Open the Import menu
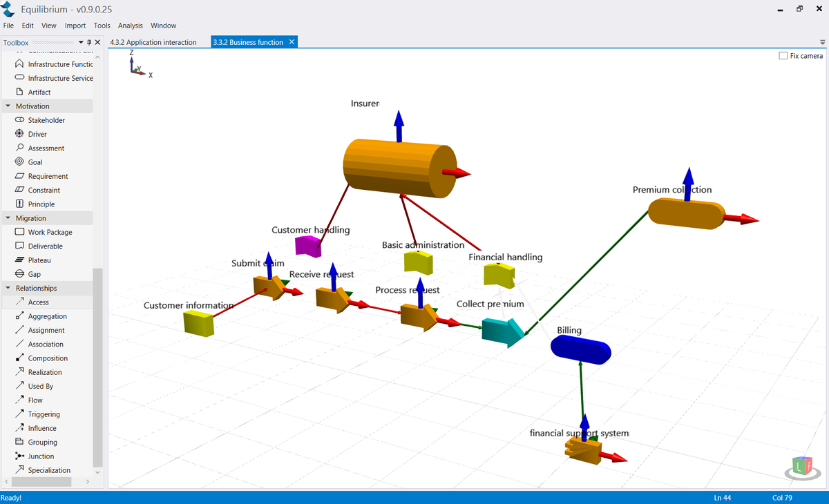Image resolution: width=829 pixels, height=504 pixels. coord(75,26)
